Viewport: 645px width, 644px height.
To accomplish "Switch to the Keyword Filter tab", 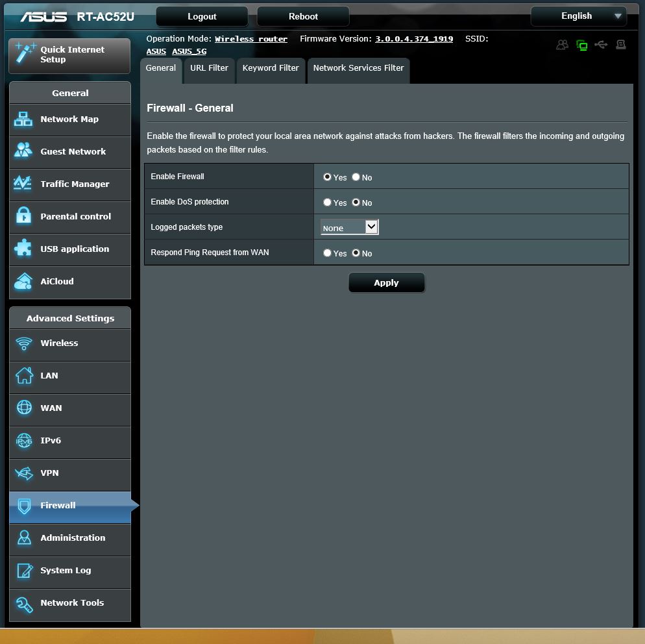I will click(x=271, y=70).
